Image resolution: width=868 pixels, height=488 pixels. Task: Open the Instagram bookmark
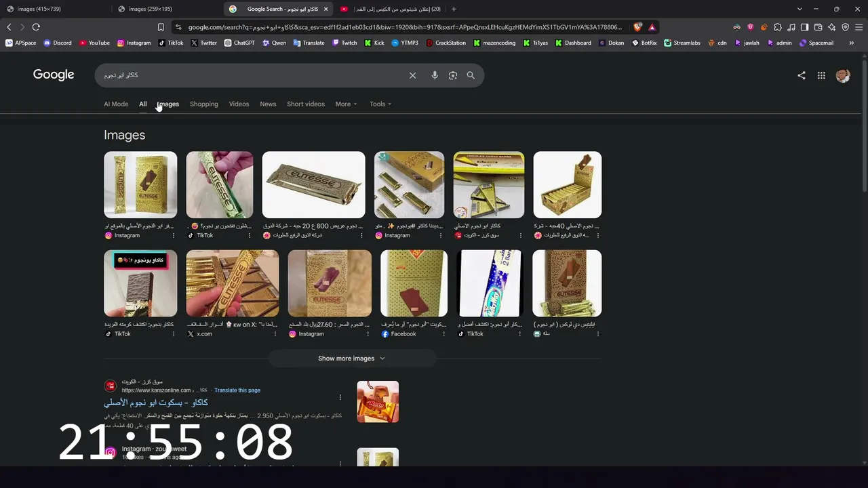point(134,43)
